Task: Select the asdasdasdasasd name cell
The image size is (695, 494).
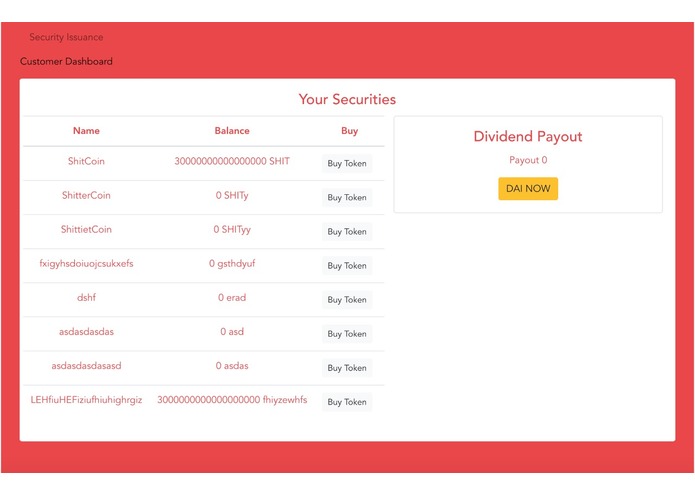Action: 86,366
